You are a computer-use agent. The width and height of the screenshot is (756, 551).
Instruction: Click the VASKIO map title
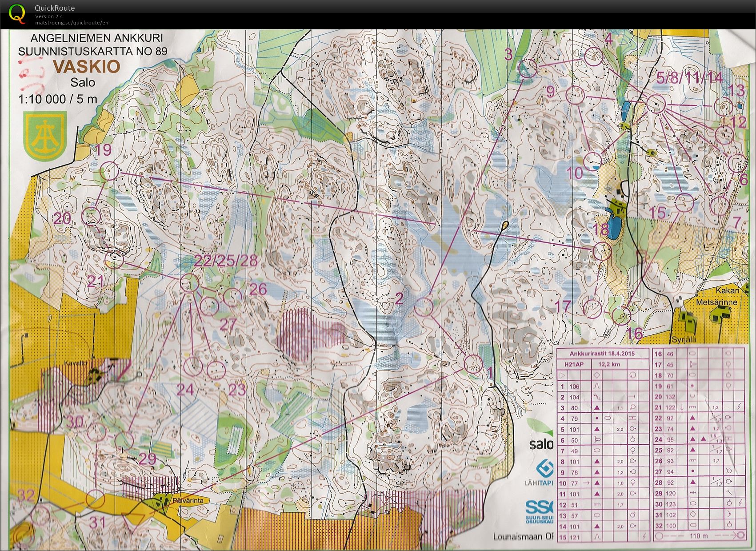pyautogui.click(x=86, y=67)
